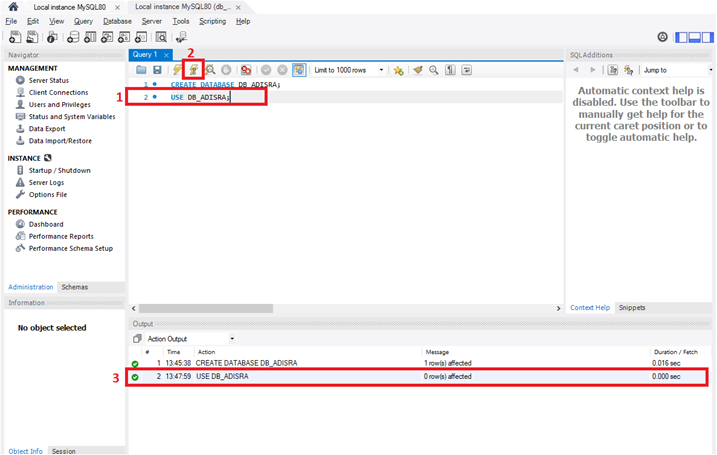Image resolution: width=717 pixels, height=455 pixels.
Task: Reconnect to DBMS toolbar icon
Action: pos(182,37)
